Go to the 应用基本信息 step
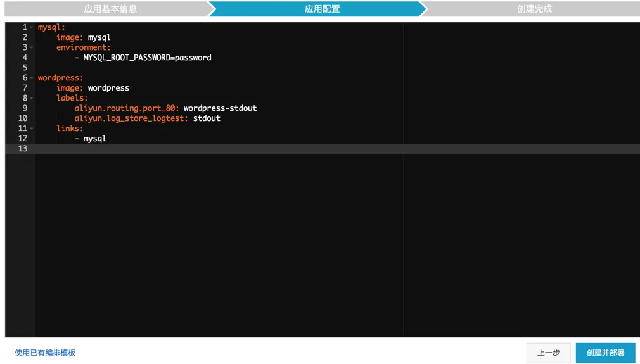 point(110,9)
